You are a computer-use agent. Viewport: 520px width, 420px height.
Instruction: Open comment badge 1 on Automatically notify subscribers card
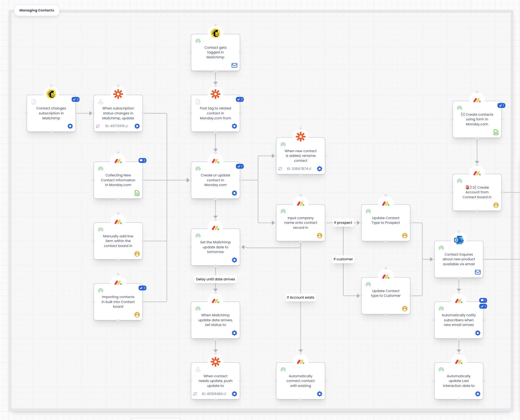pos(483,300)
